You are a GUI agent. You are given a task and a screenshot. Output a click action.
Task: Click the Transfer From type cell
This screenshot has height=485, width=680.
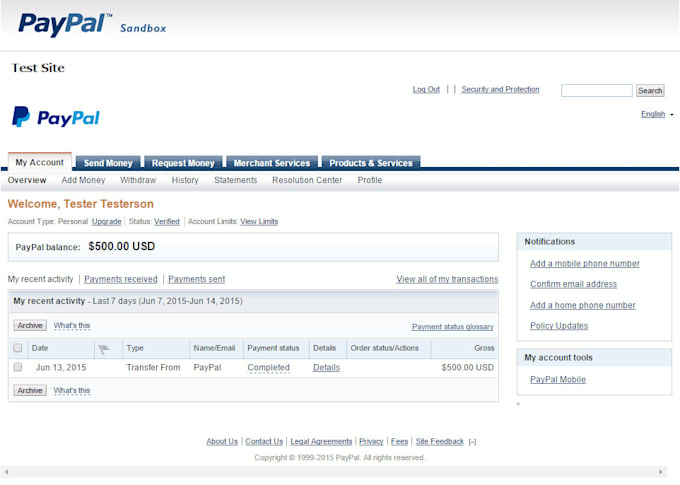[x=153, y=367]
